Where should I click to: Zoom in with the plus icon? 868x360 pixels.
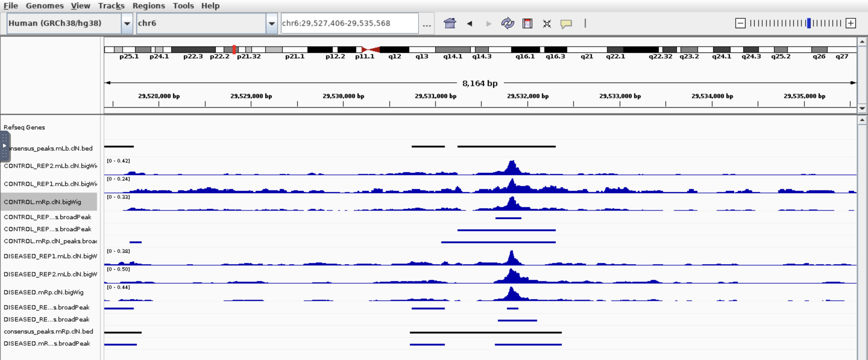pos(851,23)
